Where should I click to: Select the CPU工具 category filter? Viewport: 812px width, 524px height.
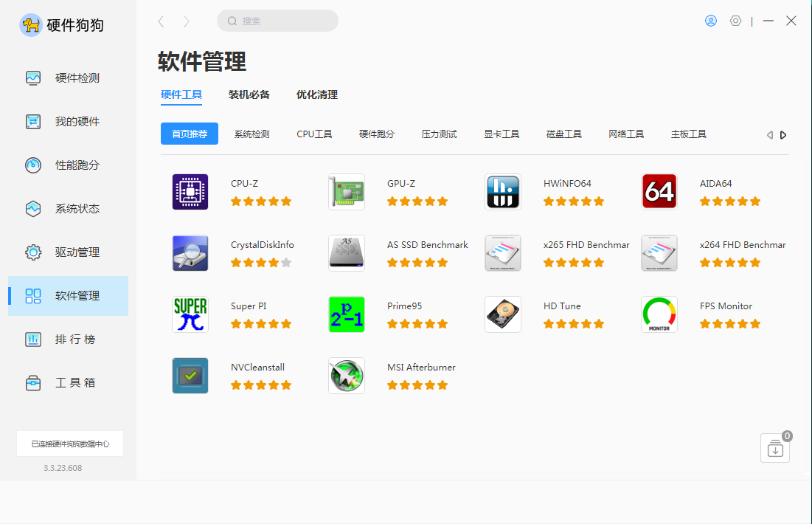click(x=314, y=134)
